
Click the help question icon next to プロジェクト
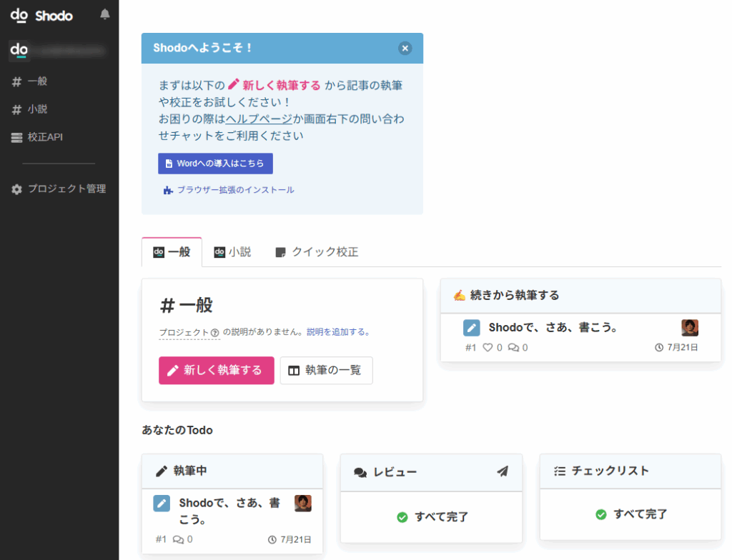pyautogui.click(x=214, y=333)
